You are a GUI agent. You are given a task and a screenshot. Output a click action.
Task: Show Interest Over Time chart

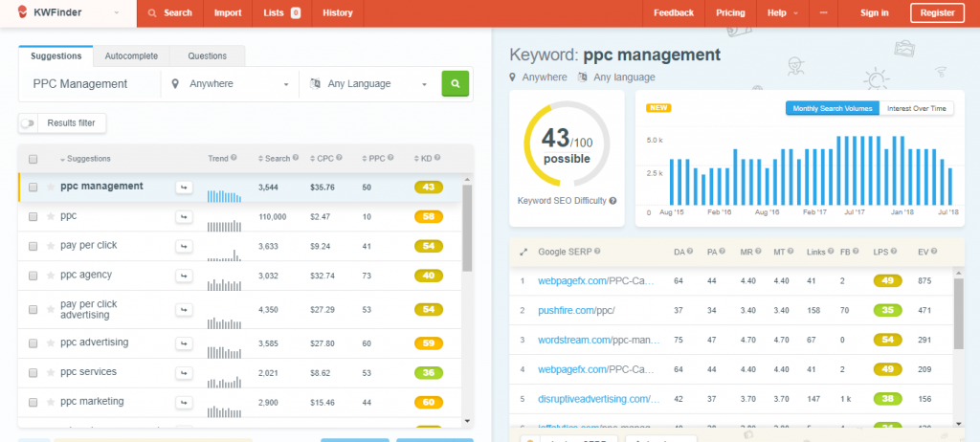tap(917, 108)
